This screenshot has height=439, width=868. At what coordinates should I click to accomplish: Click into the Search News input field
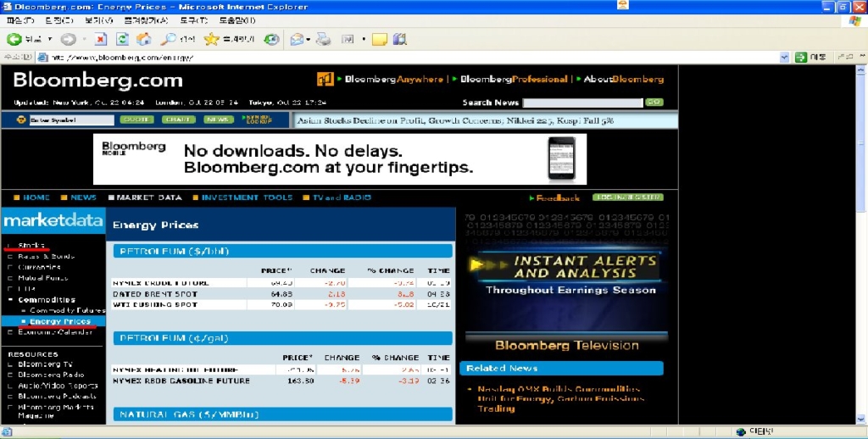[x=582, y=103]
